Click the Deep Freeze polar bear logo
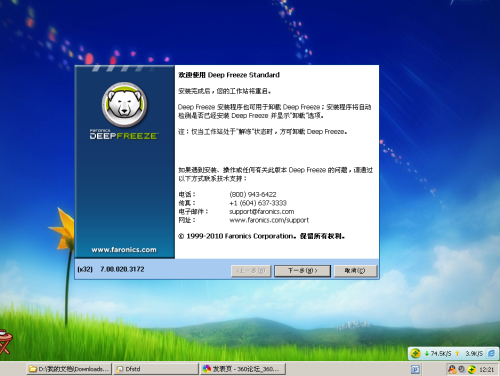500x376 pixels. pyautogui.click(x=124, y=105)
